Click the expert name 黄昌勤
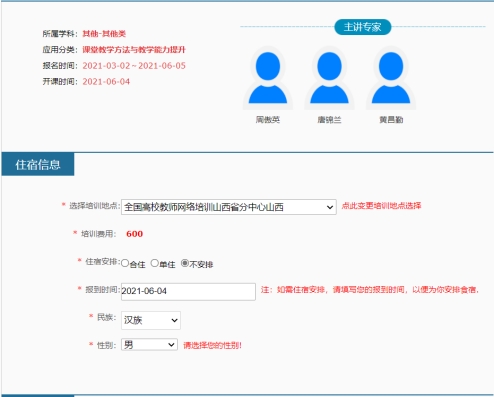 (391, 120)
